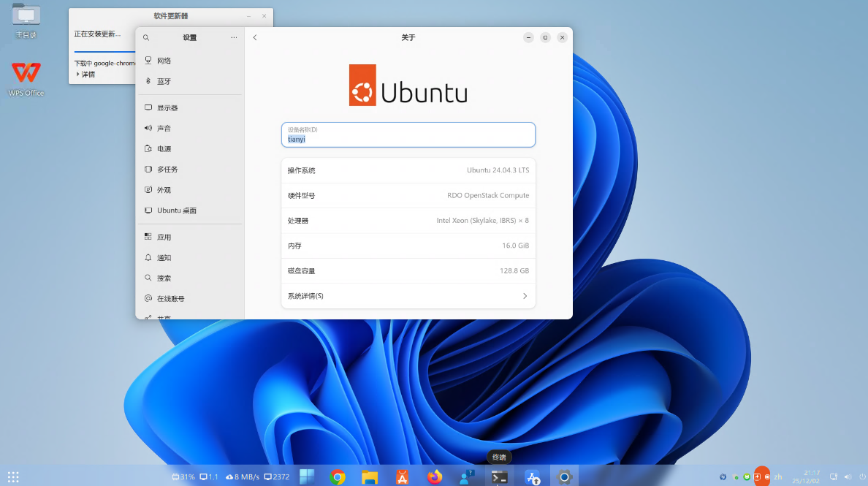Viewport: 868px width, 486px height.
Task: Select 蓝牙 in the settings sidebar
Action: pos(164,81)
